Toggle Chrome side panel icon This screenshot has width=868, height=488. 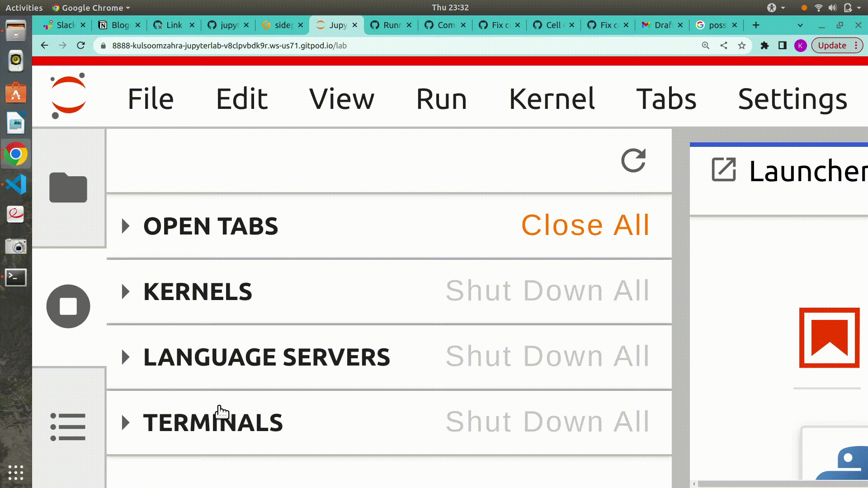coord(783,46)
